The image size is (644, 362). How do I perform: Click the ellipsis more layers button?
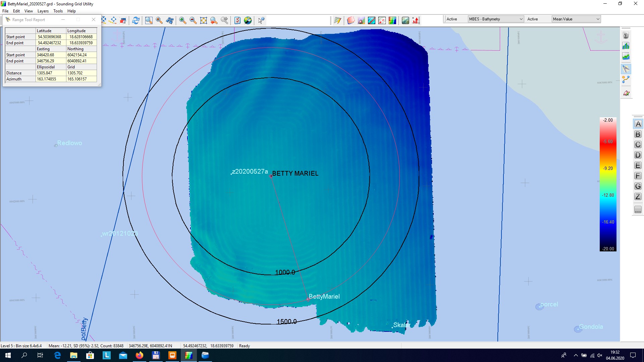coord(638,210)
